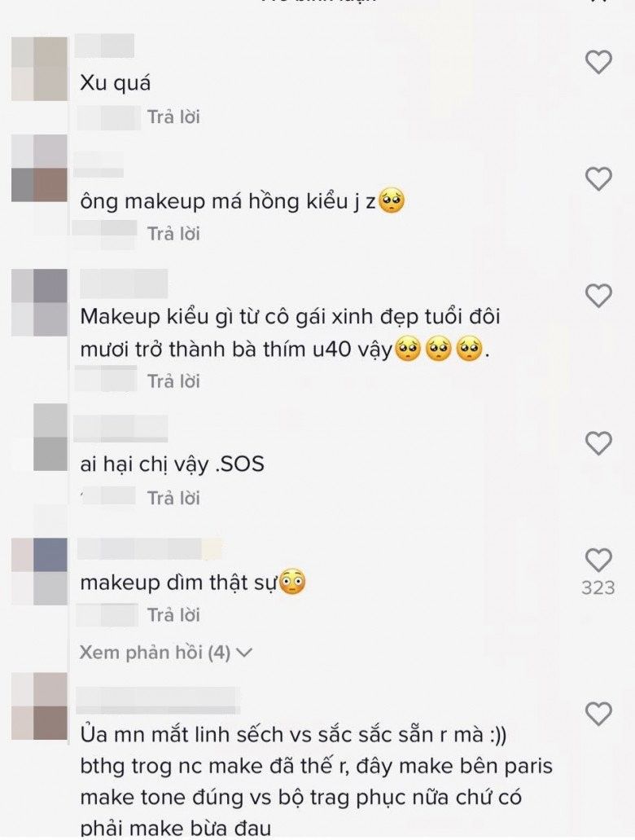The height and width of the screenshot is (840, 635).
Task: Like the 'ai hại chị vậy .SOS' comment
Action: click(598, 443)
